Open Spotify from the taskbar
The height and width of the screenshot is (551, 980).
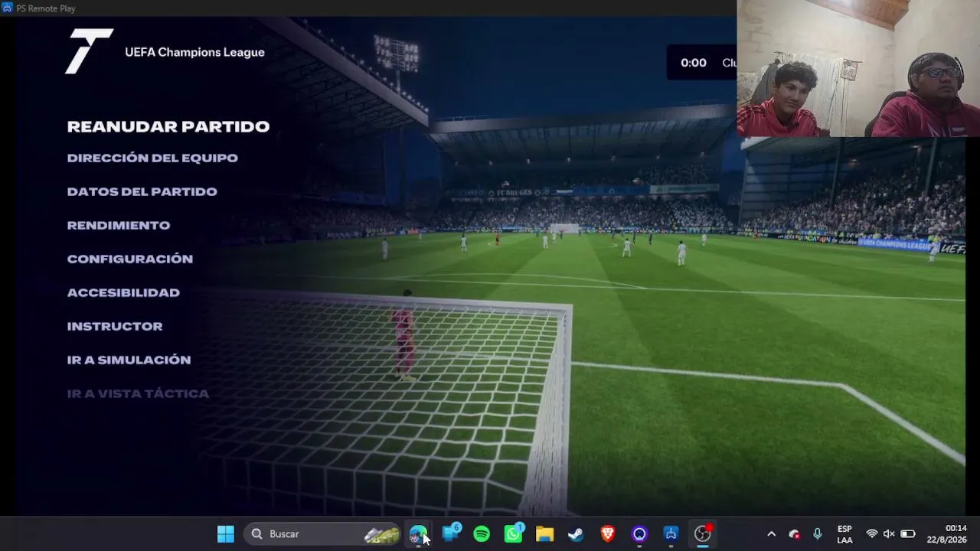(482, 534)
